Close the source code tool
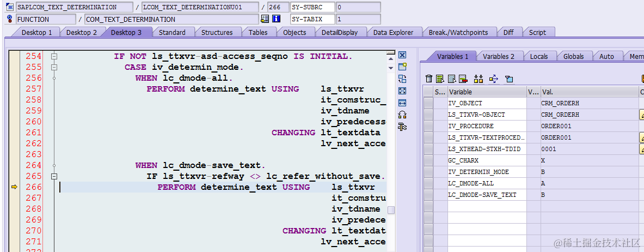644x252 pixels. point(402,55)
